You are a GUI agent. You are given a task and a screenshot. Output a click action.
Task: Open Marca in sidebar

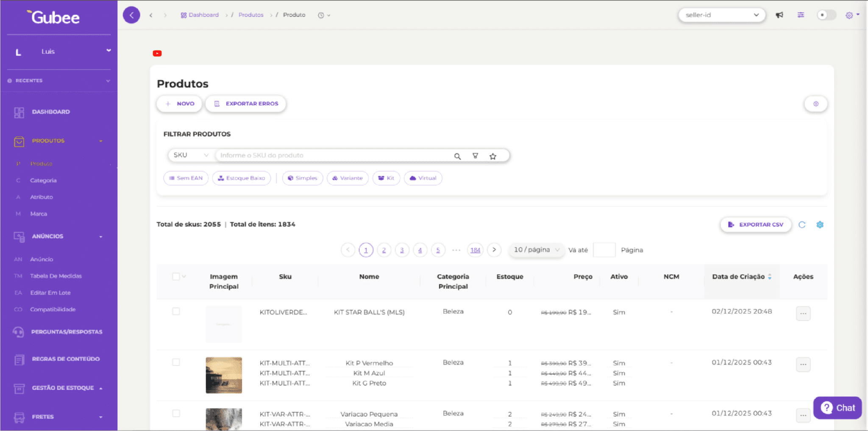[x=39, y=214]
